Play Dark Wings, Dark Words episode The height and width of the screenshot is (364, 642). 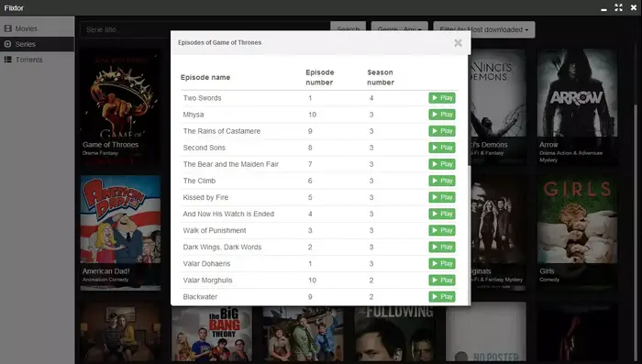pyautogui.click(x=442, y=247)
